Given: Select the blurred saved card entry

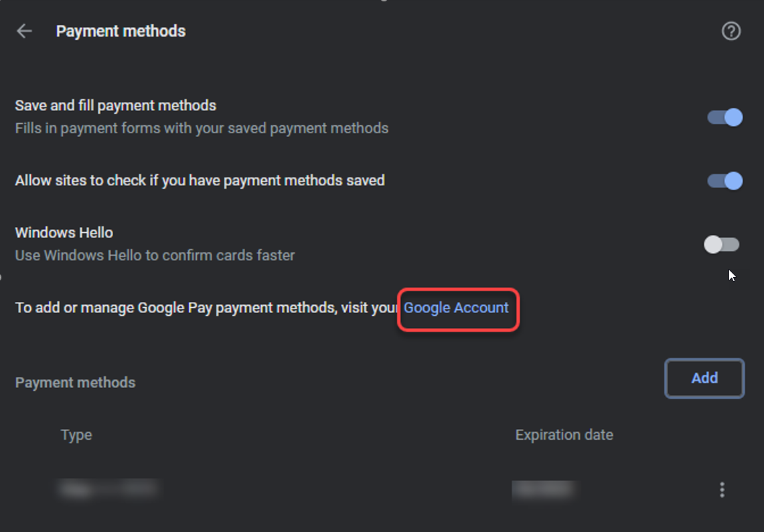Looking at the screenshot, I should [x=108, y=489].
